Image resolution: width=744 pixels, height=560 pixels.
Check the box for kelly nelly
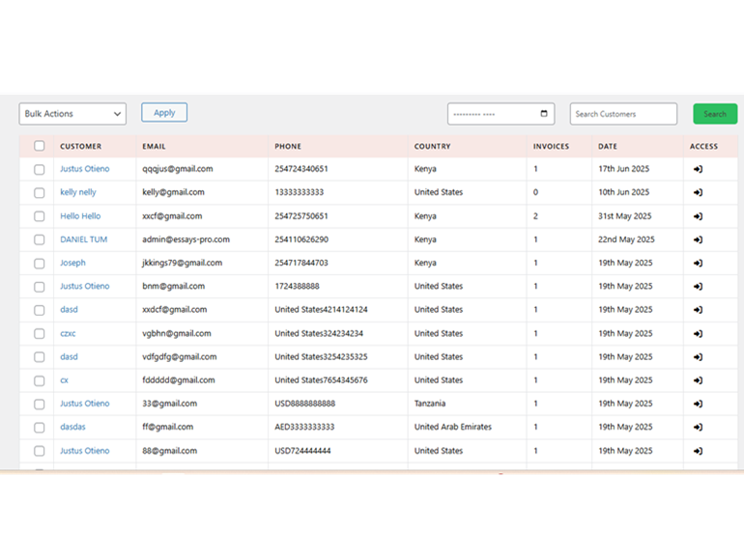[x=40, y=193]
